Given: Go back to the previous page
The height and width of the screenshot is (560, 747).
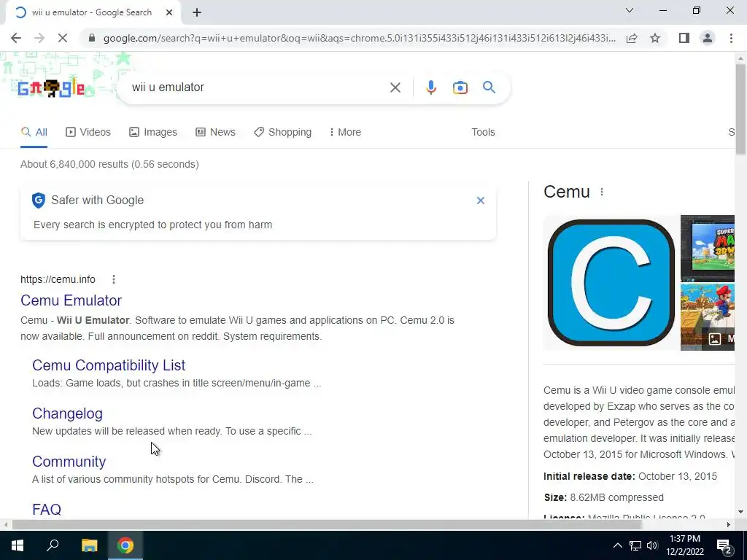Looking at the screenshot, I should coord(16,38).
